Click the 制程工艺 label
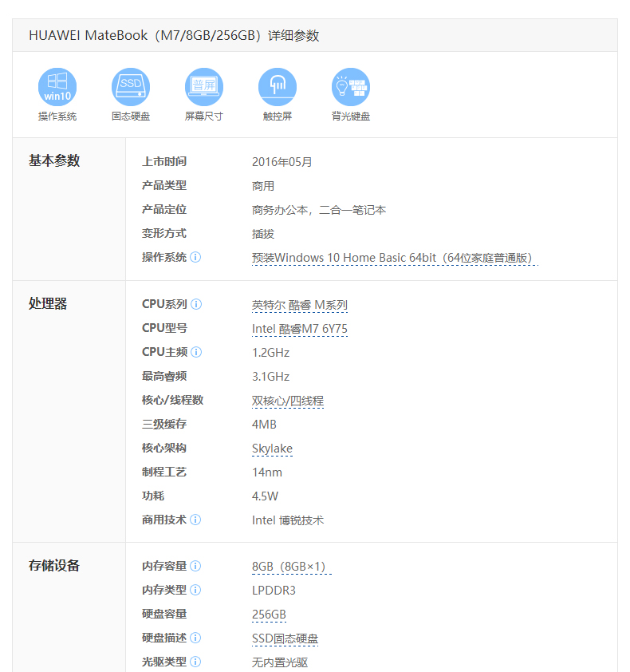 point(164,472)
